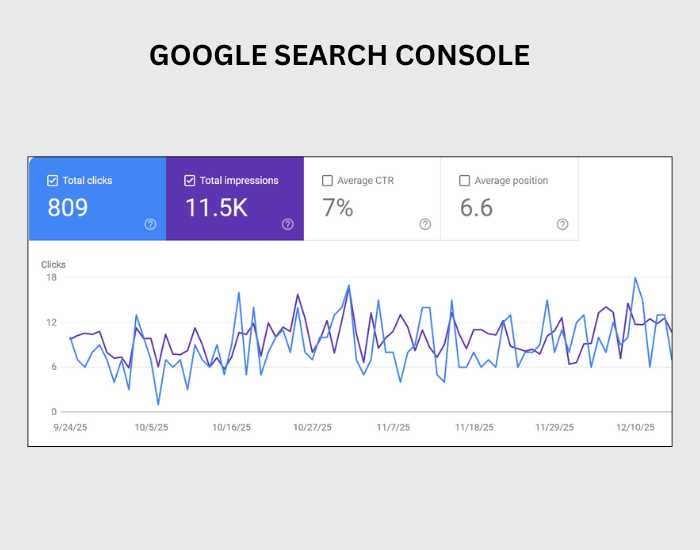This screenshot has width=700, height=550.
Task: Enable the Average CTR checkbox
Action: coord(327,181)
